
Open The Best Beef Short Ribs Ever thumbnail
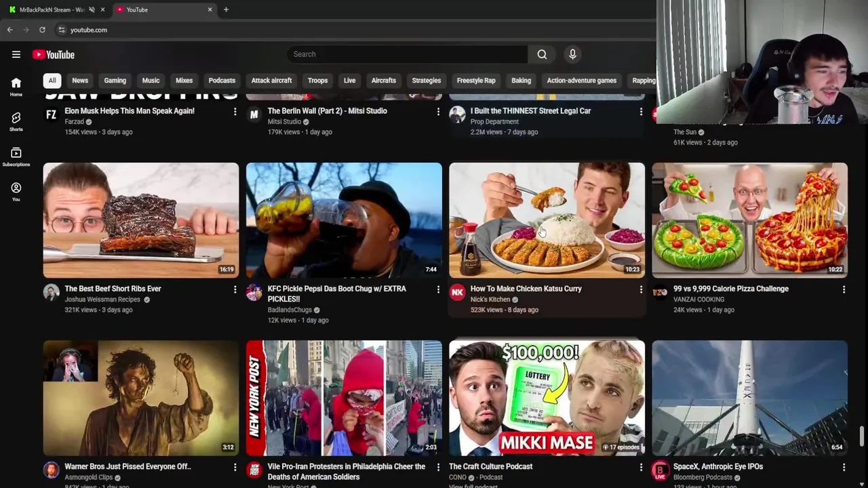coord(141,220)
